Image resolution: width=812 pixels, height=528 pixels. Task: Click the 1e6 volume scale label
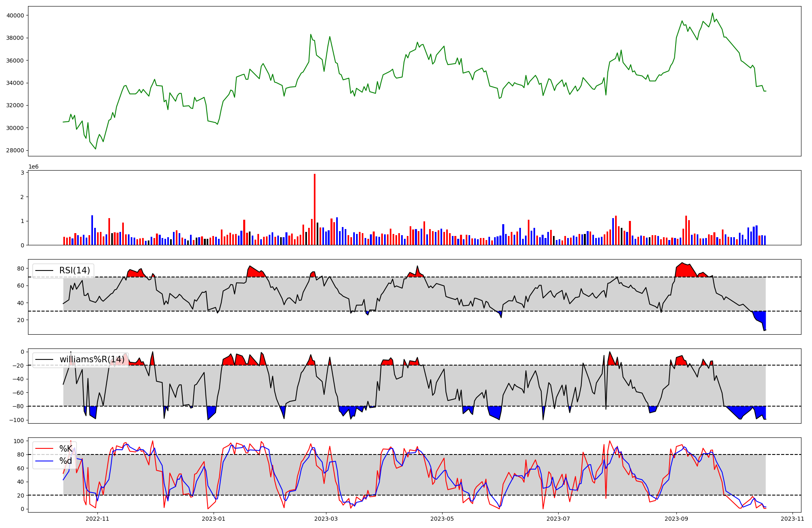coord(33,167)
